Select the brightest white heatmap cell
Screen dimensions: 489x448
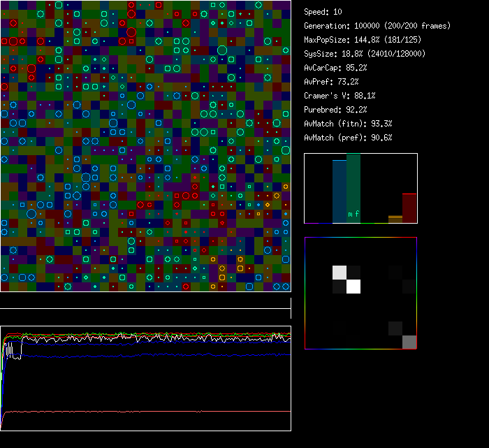point(353,286)
